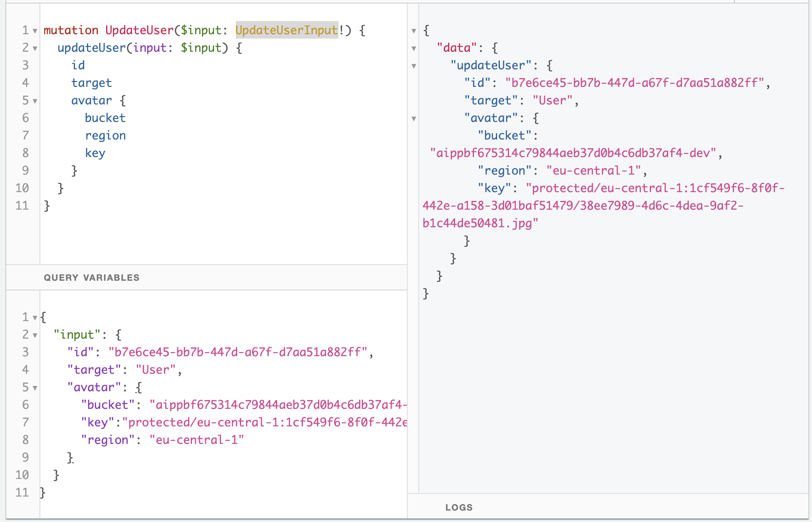Image resolution: width=812 pixels, height=522 pixels.
Task: Collapse the query variables root object
Action: pos(35,317)
